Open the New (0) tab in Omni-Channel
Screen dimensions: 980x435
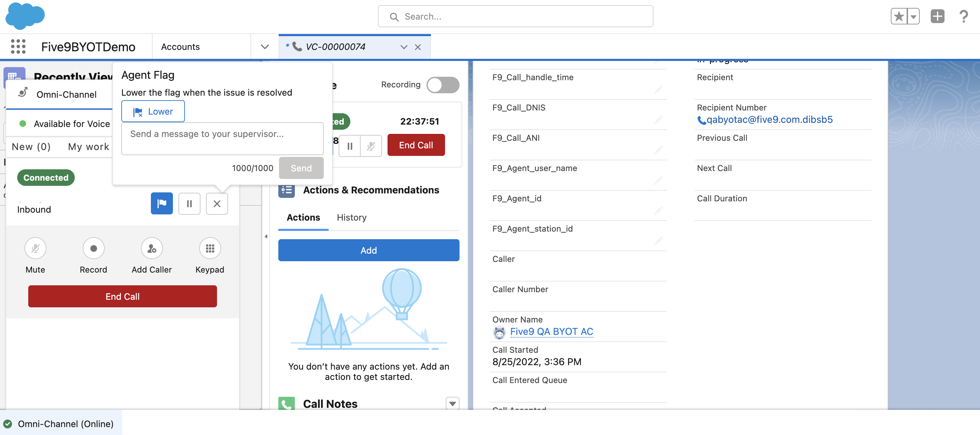(x=31, y=147)
